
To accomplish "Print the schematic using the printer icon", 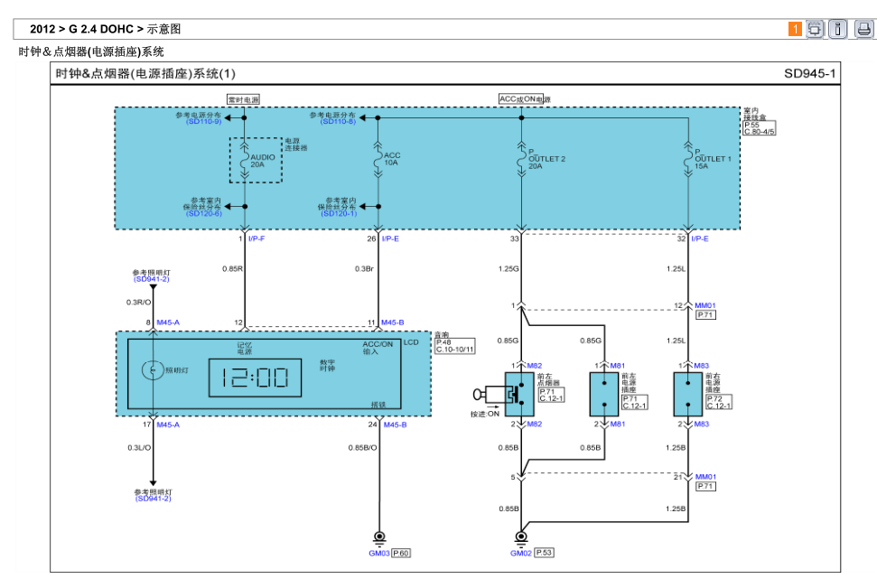I will (x=863, y=29).
